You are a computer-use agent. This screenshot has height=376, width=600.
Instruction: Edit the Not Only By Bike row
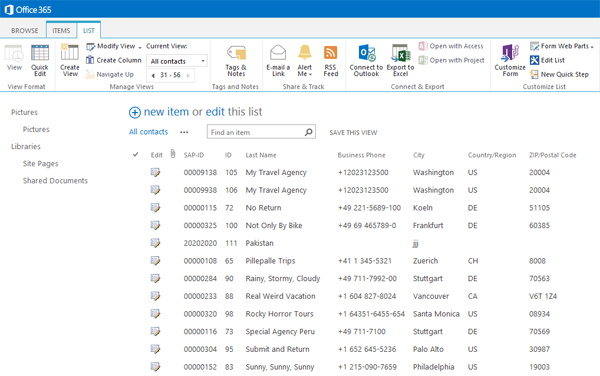point(155,225)
